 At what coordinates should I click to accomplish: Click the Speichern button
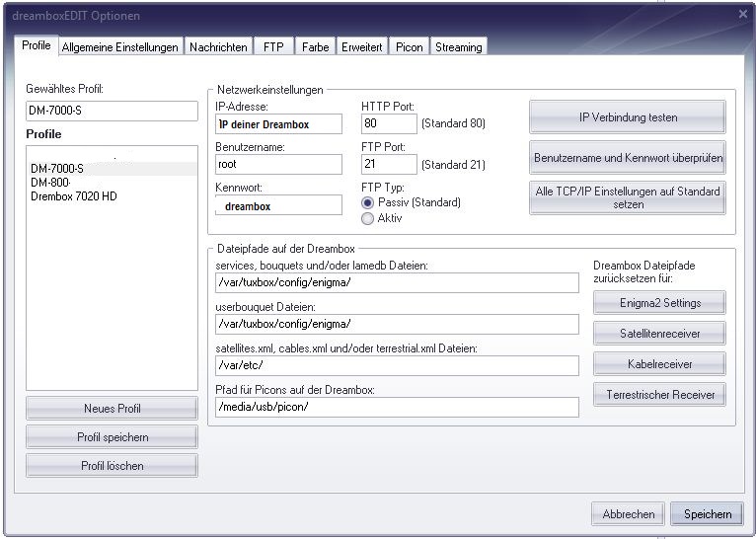pyautogui.click(x=706, y=514)
